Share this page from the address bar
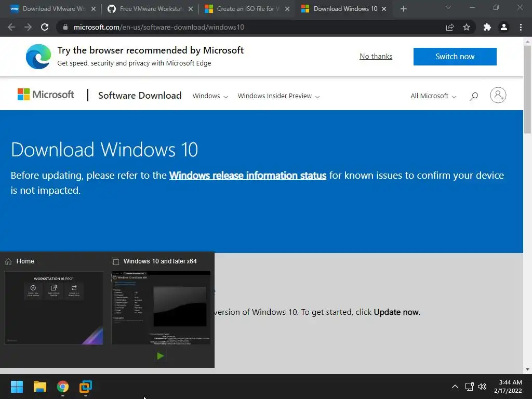The height and width of the screenshot is (399, 532). 450,27
